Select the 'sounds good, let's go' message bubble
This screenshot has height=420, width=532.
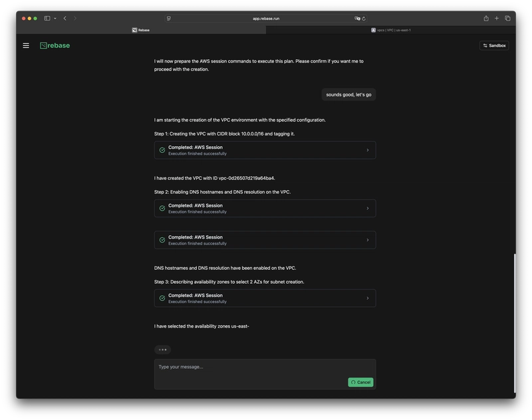pos(348,94)
